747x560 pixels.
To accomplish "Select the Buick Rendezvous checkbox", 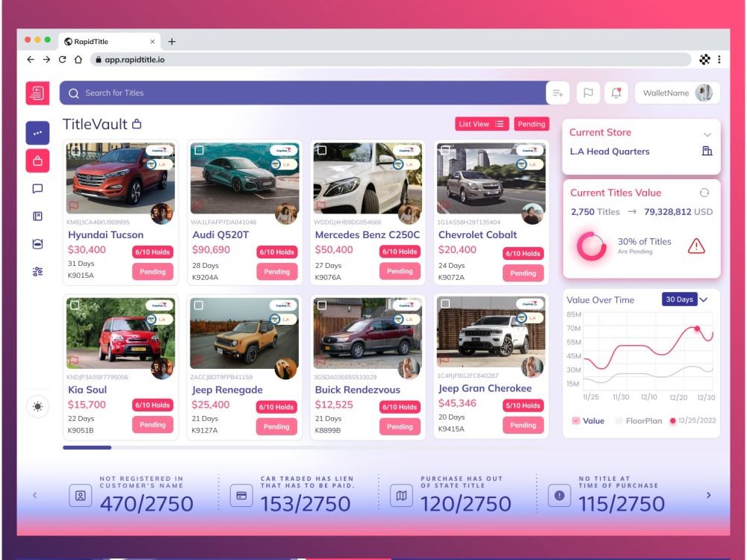I will pos(322,305).
